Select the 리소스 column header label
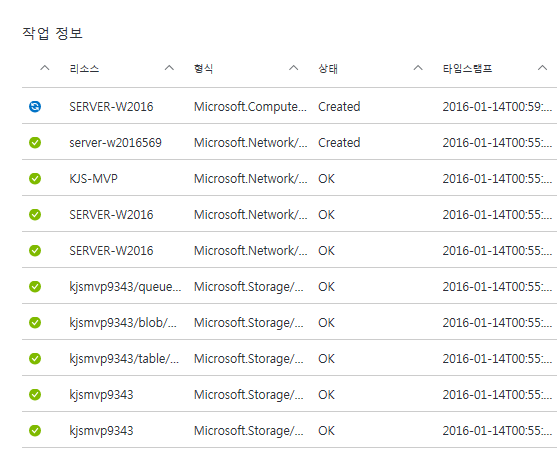 [84, 68]
